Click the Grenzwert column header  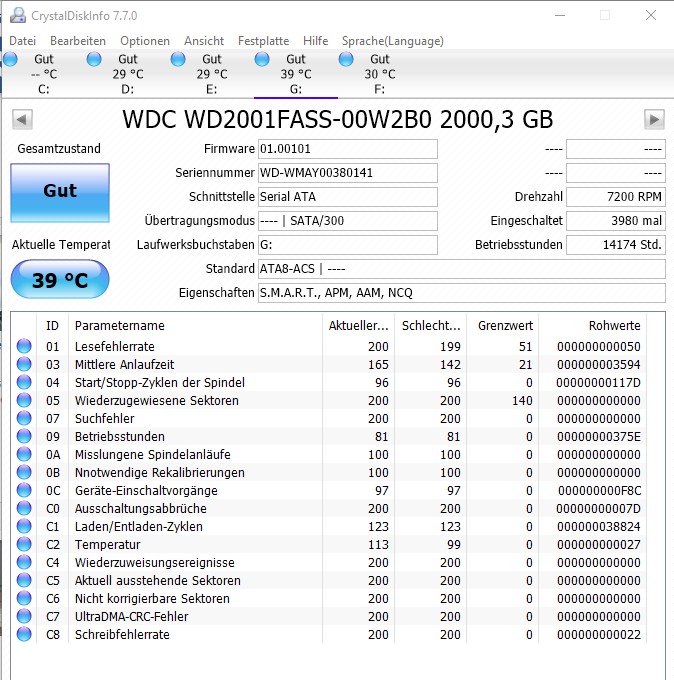[503, 325]
